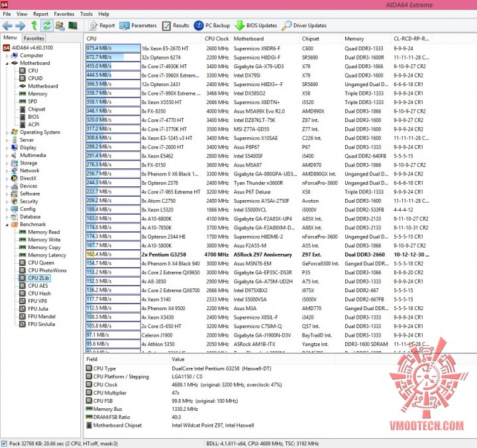Click the Refresh toolbar icon
Image resolution: width=477 pixels, height=448 pixels.
46,26
